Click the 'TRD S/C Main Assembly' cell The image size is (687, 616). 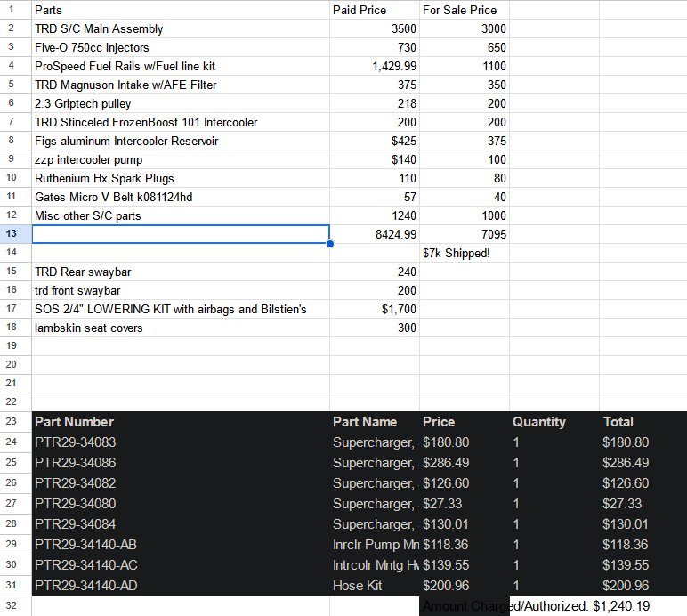tap(181, 28)
